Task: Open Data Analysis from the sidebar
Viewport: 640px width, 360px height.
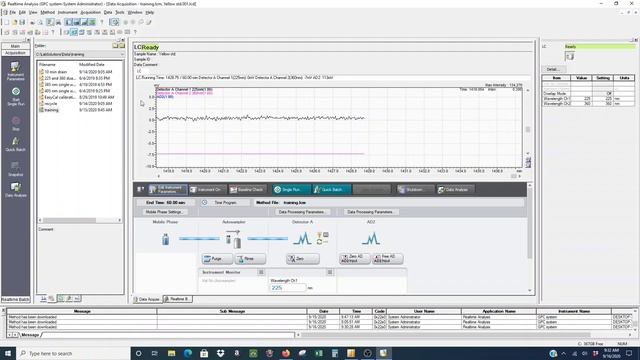Action: tap(16, 190)
